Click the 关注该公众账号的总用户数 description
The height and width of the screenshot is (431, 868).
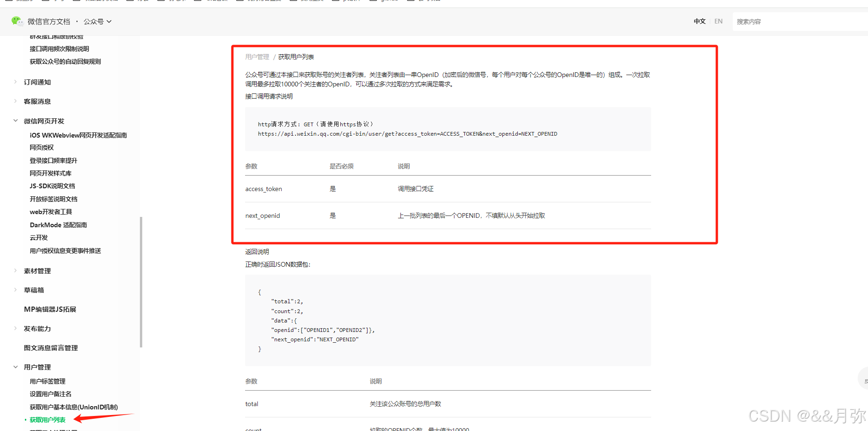[x=405, y=404]
